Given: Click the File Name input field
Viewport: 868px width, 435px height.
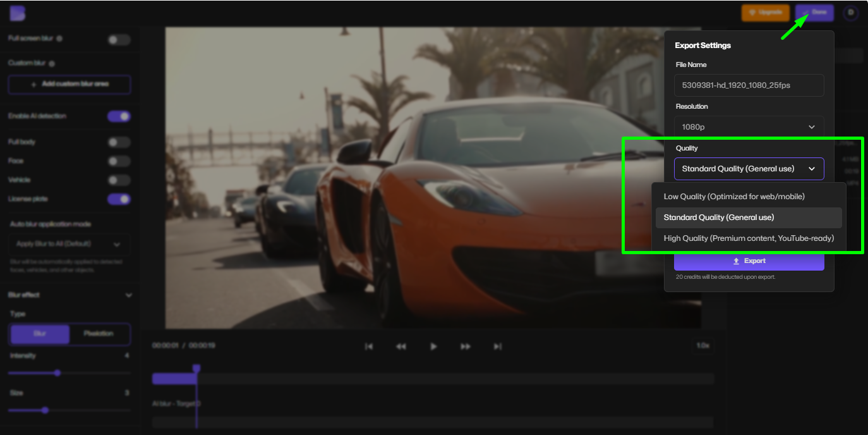Looking at the screenshot, I should click(x=749, y=85).
